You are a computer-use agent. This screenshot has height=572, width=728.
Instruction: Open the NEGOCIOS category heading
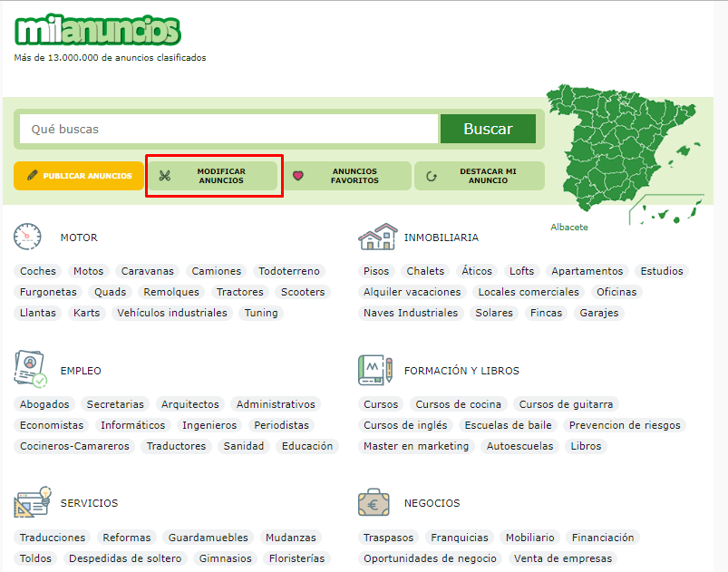(432, 503)
